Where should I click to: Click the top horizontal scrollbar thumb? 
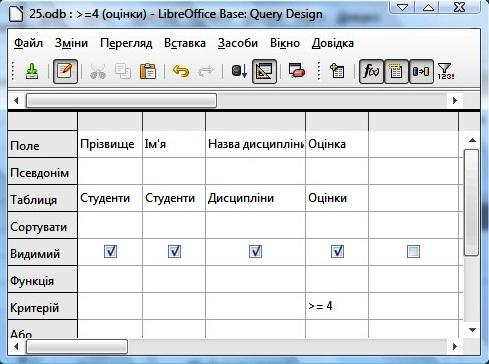[x=121, y=100]
